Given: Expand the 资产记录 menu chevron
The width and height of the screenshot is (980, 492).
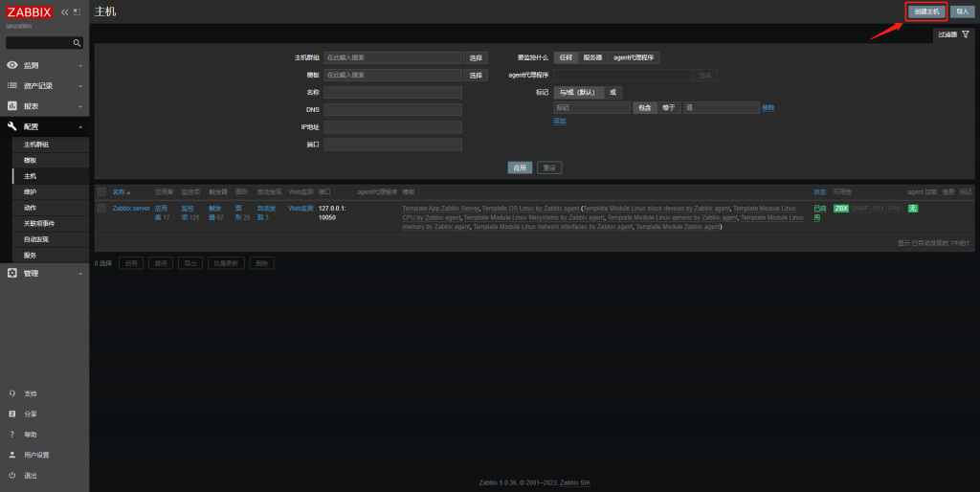Looking at the screenshot, I should point(80,86).
